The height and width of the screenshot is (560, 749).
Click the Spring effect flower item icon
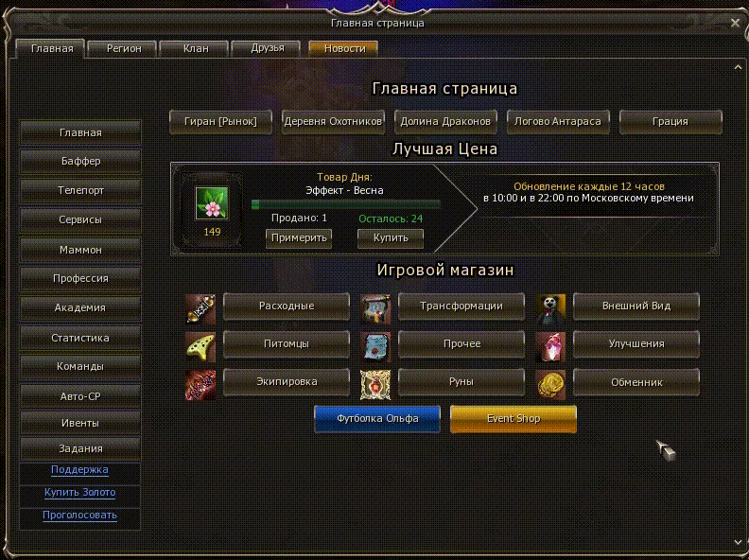[x=212, y=203]
